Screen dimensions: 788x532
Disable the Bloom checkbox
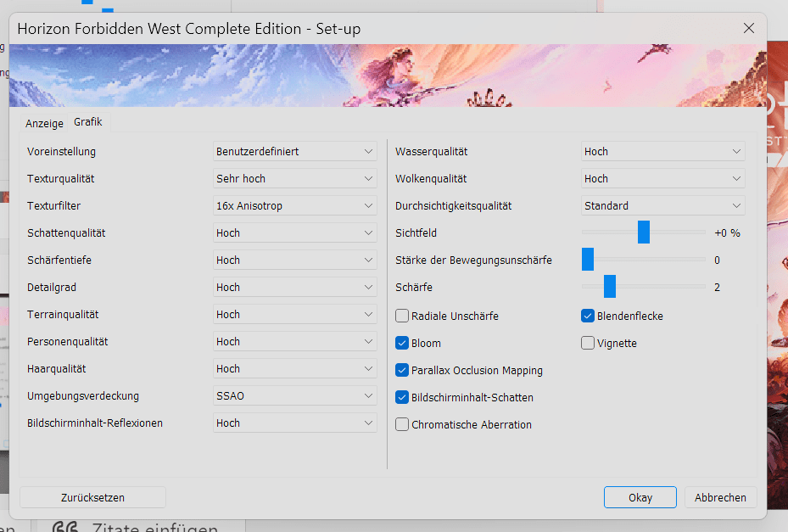pyautogui.click(x=402, y=344)
